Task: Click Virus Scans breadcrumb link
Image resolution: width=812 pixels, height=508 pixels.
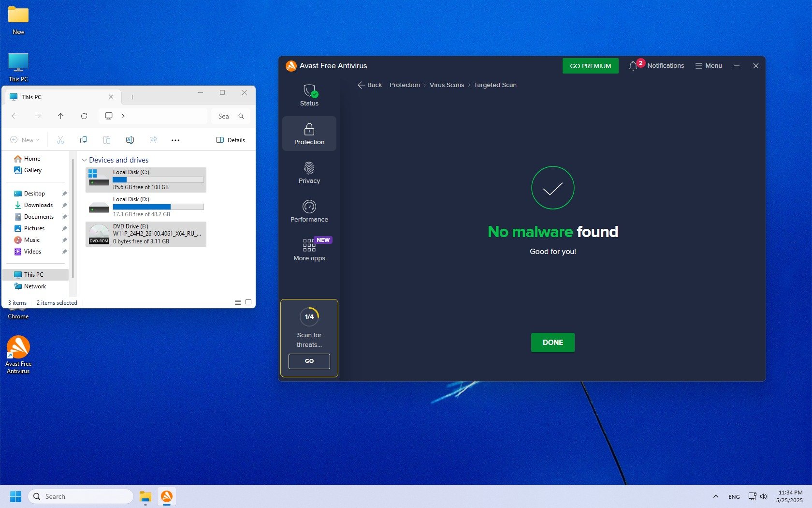Action: (447, 85)
